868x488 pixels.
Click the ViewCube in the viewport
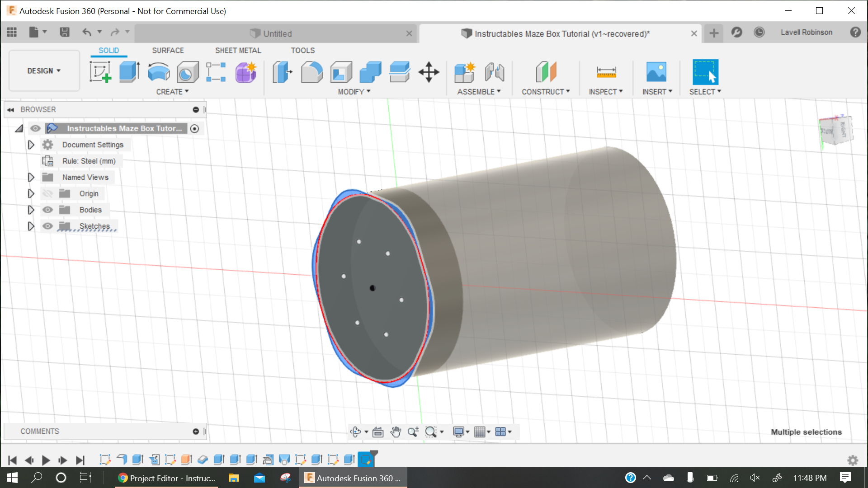836,131
